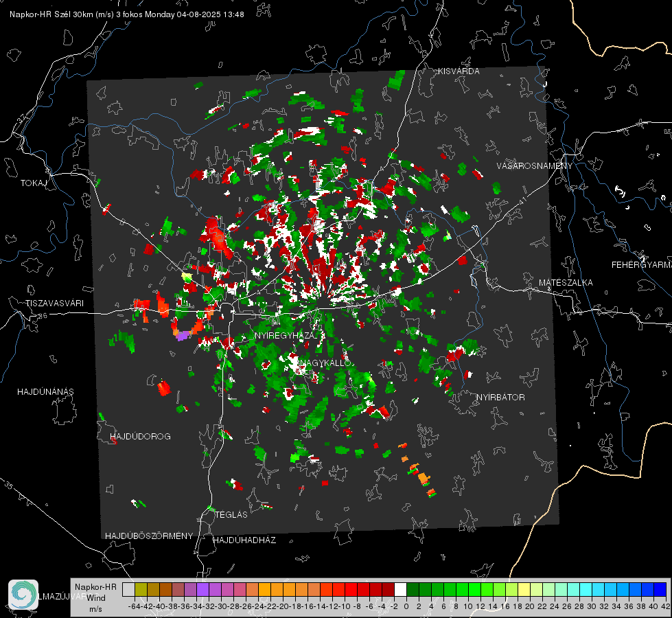This screenshot has height=618, width=672.
Task: Click the HAJDÚNÁNÁS city label
Action: pyautogui.click(x=45, y=391)
